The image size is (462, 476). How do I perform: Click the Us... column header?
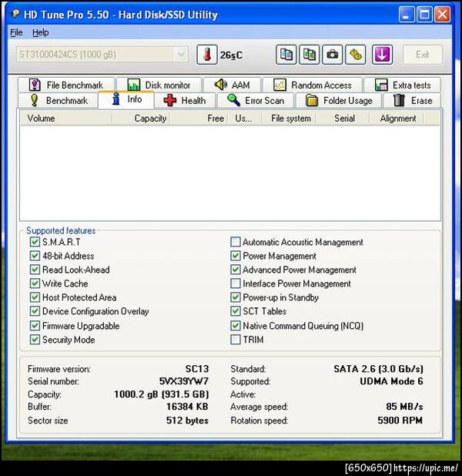[245, 118]
